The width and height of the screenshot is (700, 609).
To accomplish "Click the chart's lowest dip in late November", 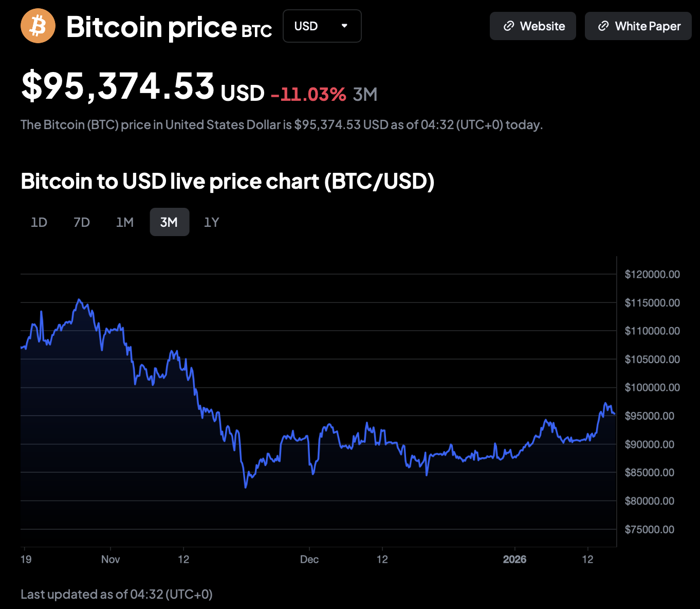I will [246, 487].
